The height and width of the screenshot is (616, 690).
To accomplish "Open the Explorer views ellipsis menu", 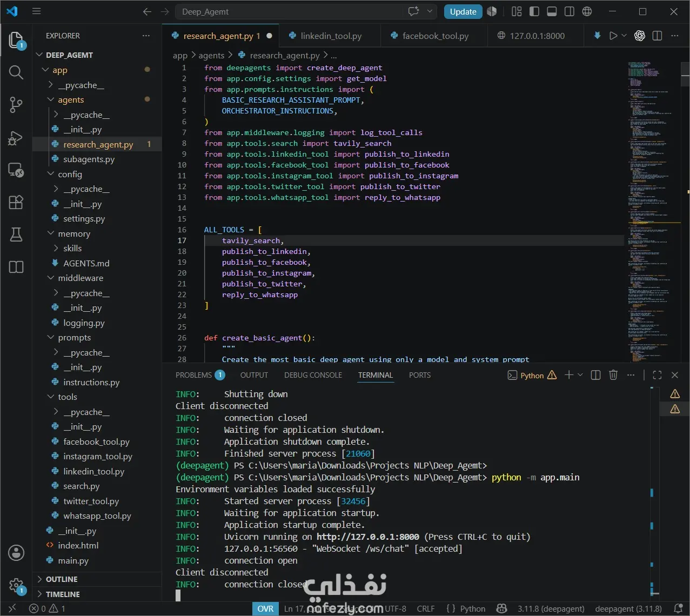I will (146, 36).
